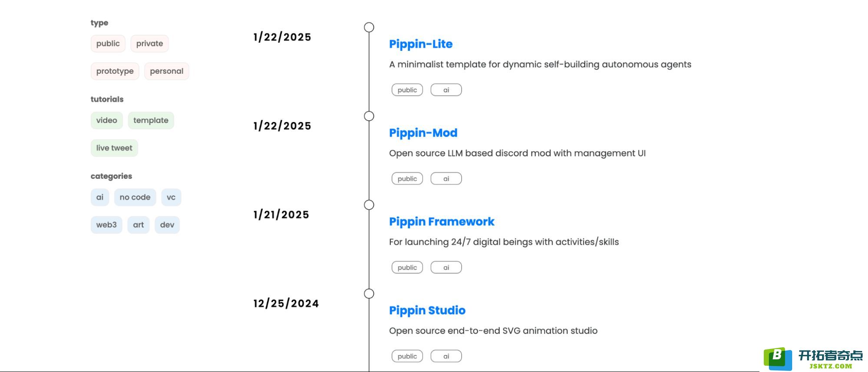868x372 pixels.
Task: Click the public tag under Pippin-Mod
Action: point(407,179)
